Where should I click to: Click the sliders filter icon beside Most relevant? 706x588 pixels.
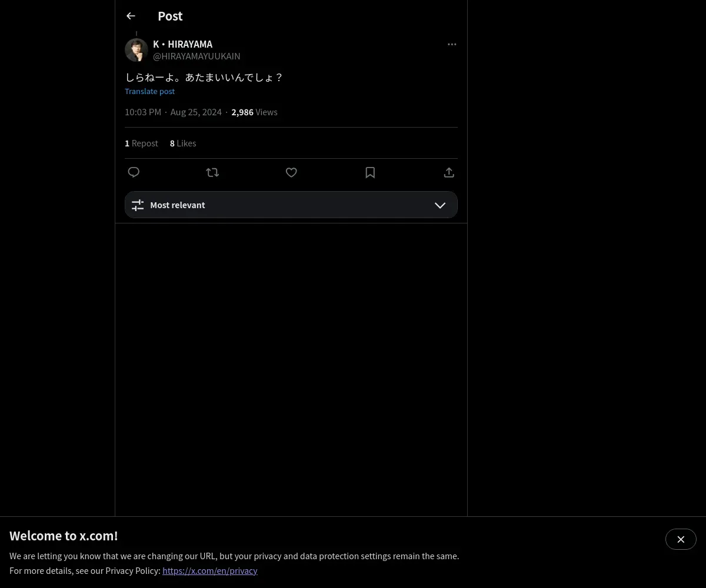(x=138, y=205)
